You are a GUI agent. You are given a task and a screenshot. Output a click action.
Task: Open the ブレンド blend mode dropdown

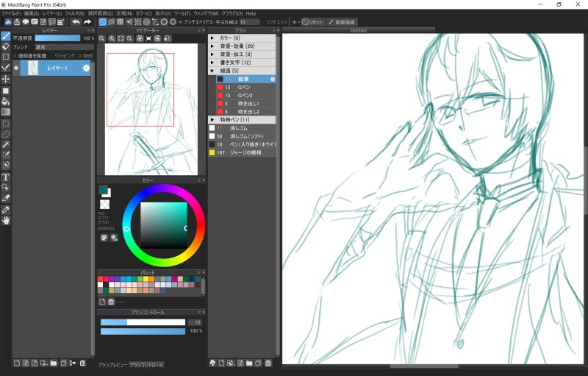64,47
